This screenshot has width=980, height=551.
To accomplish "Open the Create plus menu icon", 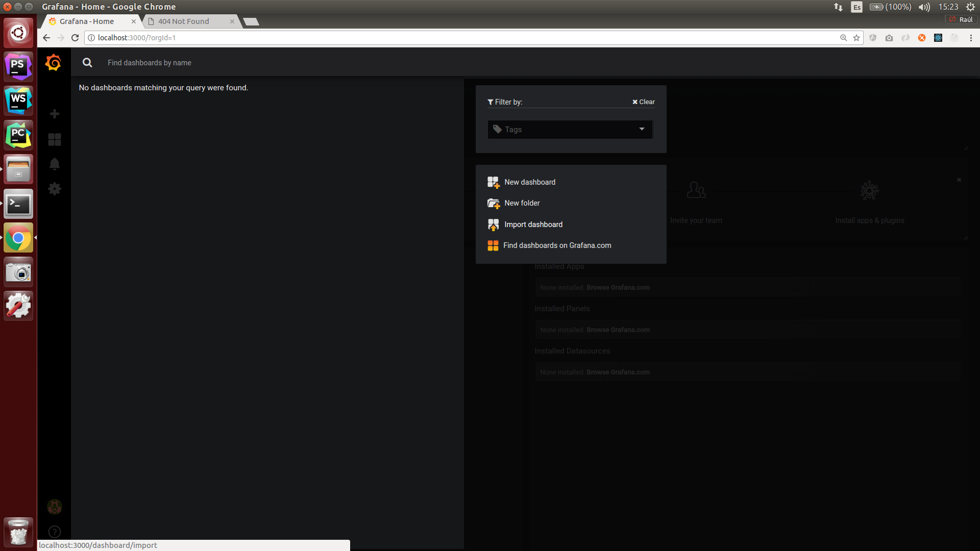I will click(x=55, y=114).
